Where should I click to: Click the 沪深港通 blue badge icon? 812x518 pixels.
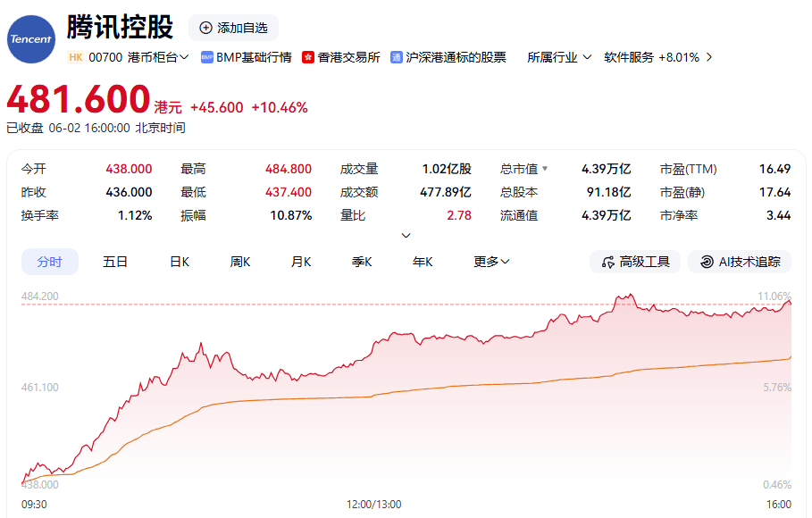[397, 57]
